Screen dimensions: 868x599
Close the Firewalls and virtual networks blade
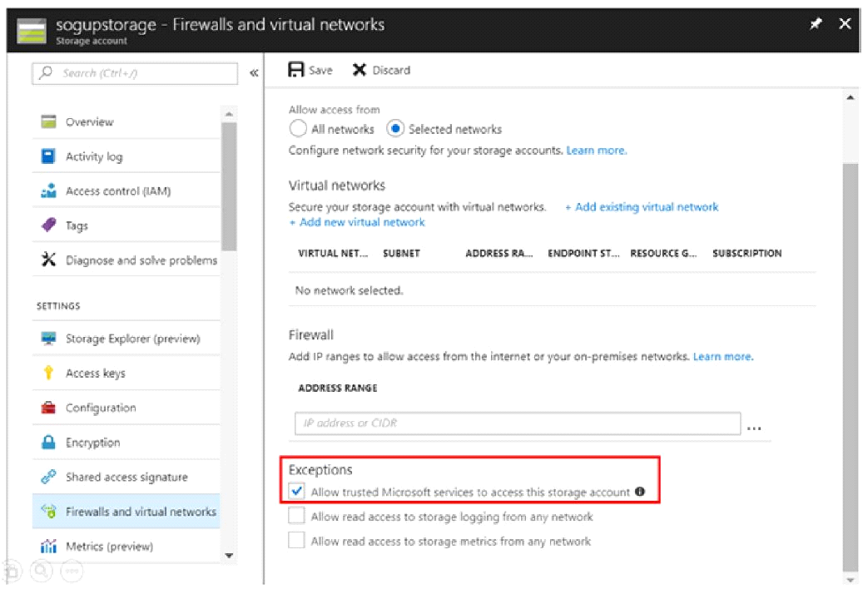(845, 24)
